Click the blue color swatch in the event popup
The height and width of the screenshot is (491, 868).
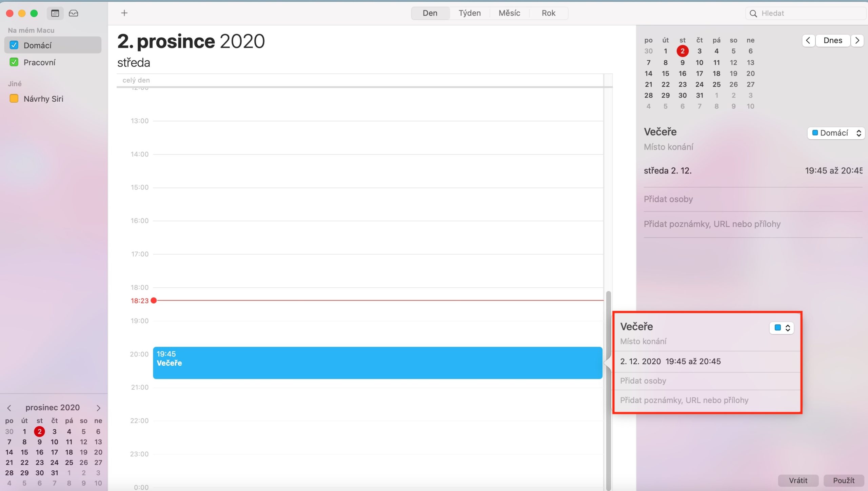777,327
